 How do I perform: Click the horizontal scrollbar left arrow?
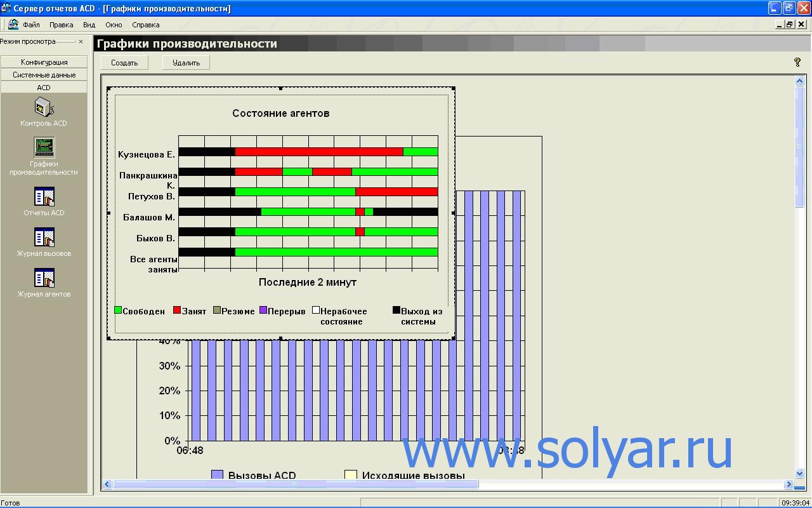point(107,484)
